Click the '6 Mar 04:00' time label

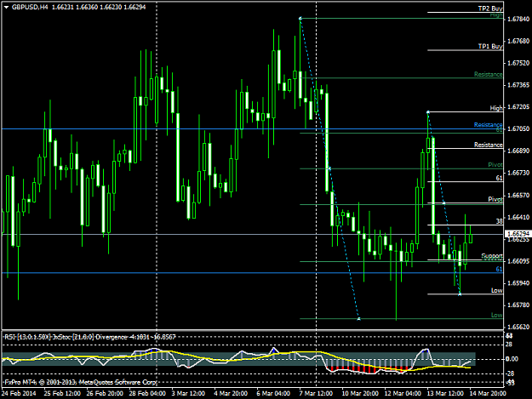pos(273,393)
